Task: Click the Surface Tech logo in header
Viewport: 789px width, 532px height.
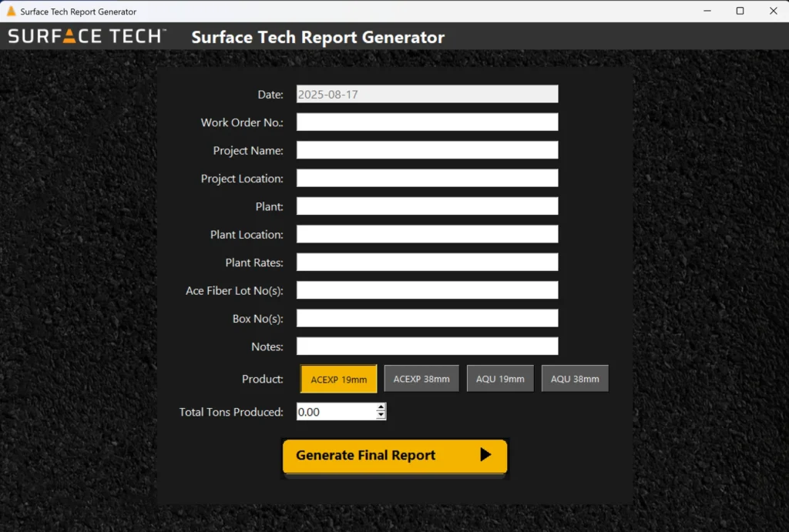Action: pos(86,36)
